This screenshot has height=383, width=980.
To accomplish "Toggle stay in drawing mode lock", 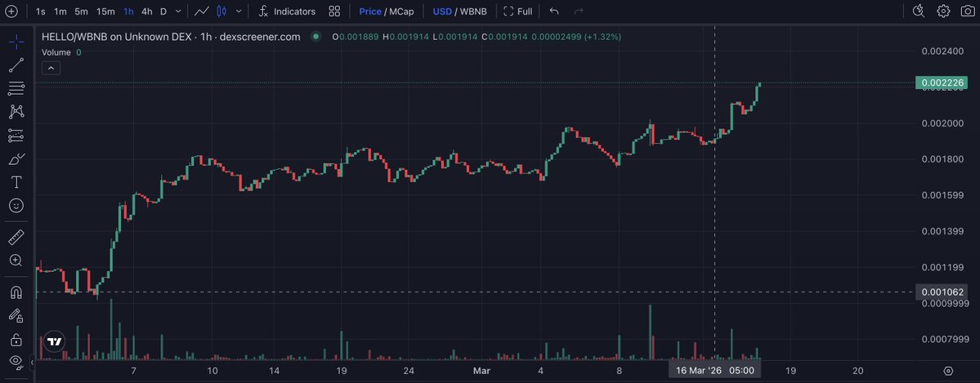I will (16, 316).
